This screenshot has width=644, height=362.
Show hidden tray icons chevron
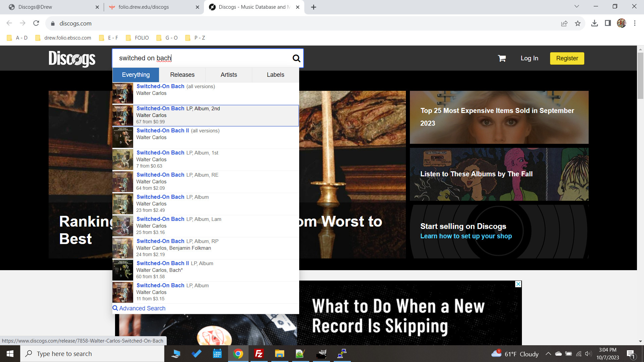[x=548, y=354]
